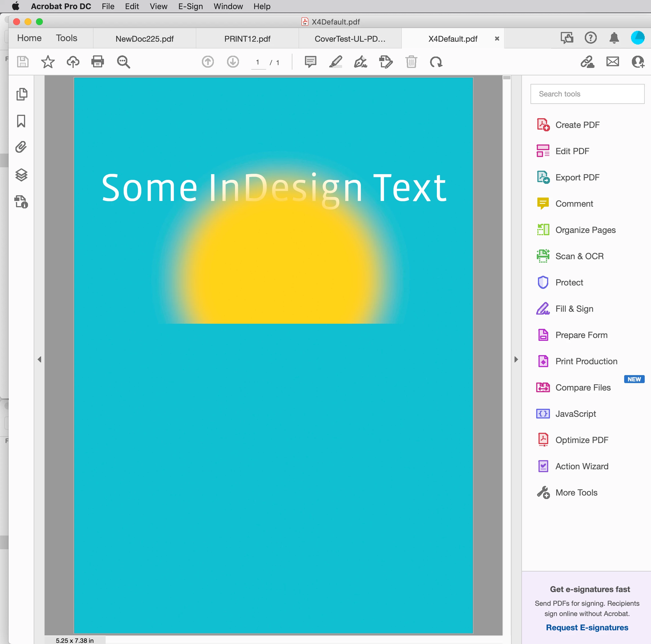
Task: Close the X4Default.pdf tab
Action: point(497,39)
